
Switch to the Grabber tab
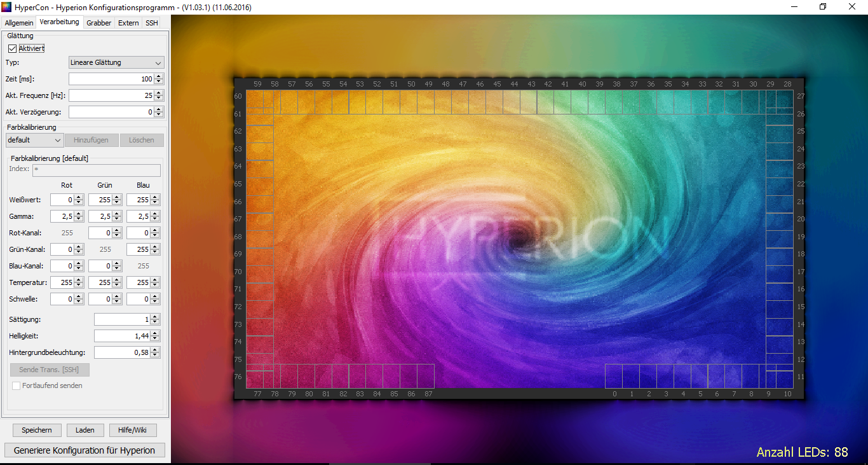98,23
